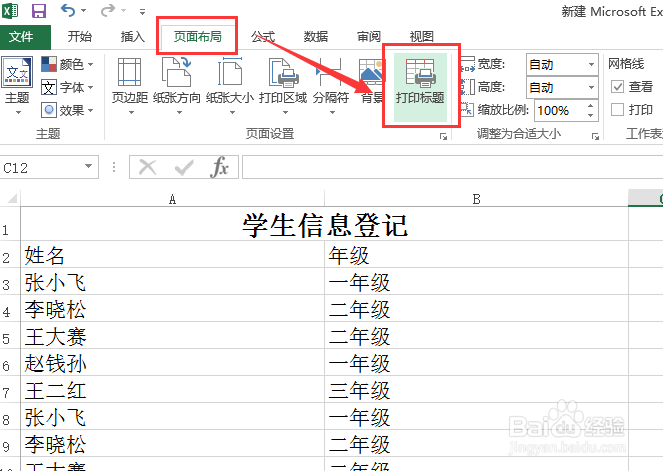Viewport: 663px width, 471px height.
Task: Click cell 张小飞 in row 8
Action: click(x=173, y=416)
